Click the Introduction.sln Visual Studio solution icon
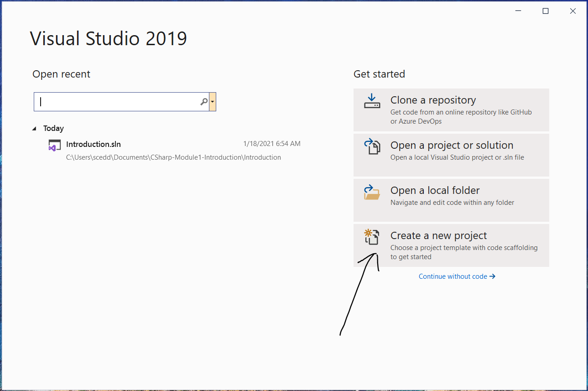Image resolution: width=588 pixels, height=391 pixels. 55,146
